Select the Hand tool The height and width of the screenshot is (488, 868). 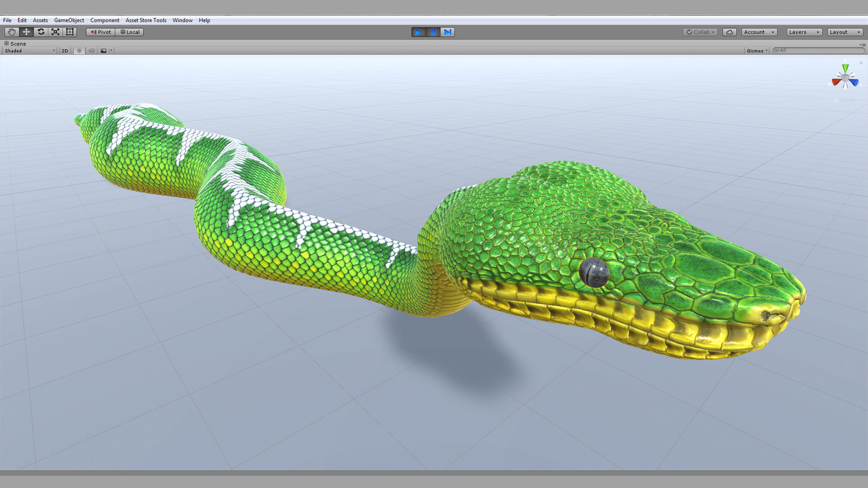click(11, 32)
